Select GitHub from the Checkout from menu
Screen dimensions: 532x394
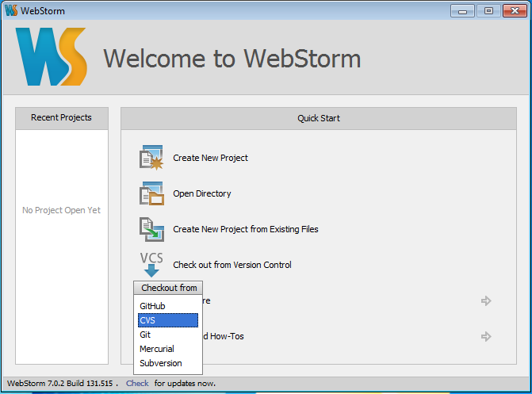point(168,306)
